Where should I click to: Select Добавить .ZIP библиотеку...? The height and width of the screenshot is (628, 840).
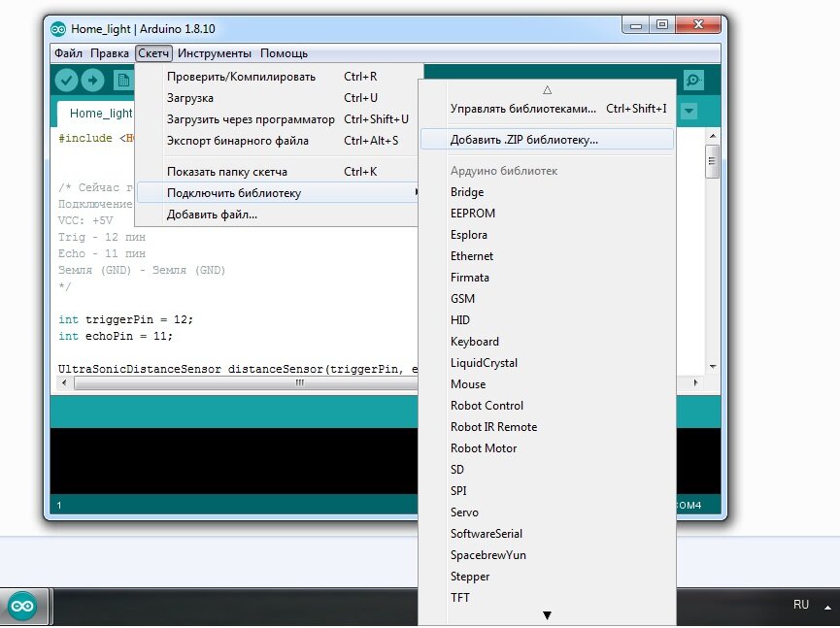pyautogui.click(x=547, y=140)
